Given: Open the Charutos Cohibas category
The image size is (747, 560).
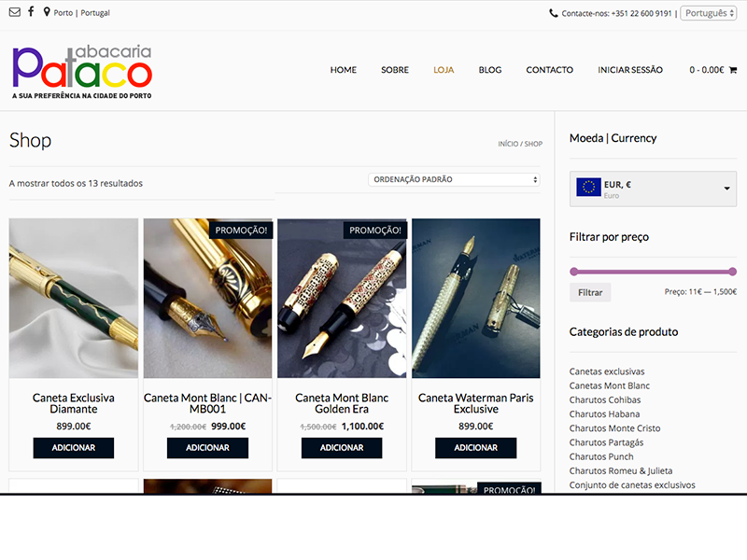Looking at the screenshot, I should 605,400.
